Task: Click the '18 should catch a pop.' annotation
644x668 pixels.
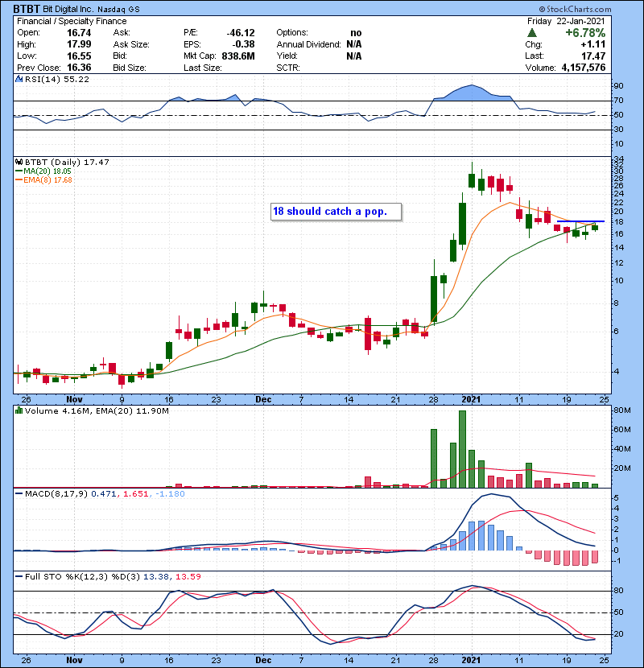Action: (x=336, y=212)
